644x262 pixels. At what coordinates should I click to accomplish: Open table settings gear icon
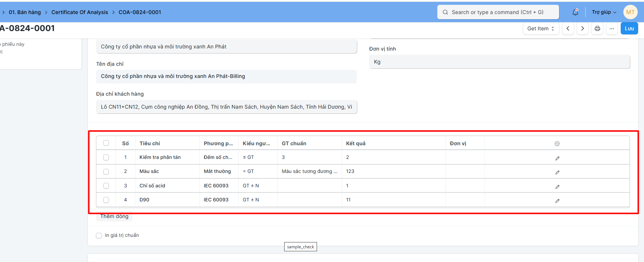pyautogui.click(x=557, y=144)
